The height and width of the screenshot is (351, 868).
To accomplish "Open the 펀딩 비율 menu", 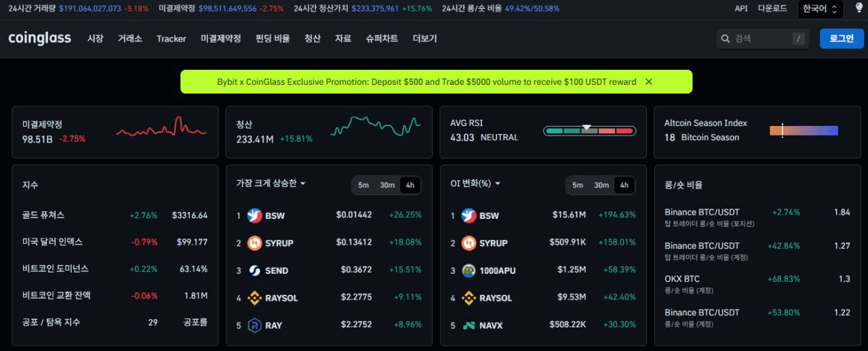I will tap(273, 39).
